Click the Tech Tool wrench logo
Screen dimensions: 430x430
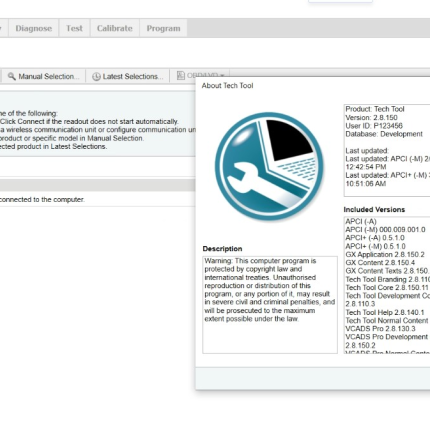(269, 166)
